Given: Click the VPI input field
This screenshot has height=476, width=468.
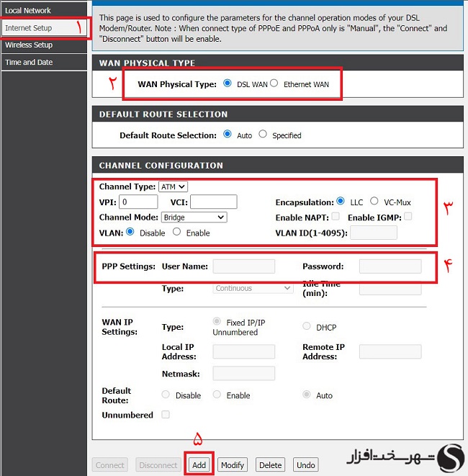Looking at the screenshot, I should [x=139, y=202].
